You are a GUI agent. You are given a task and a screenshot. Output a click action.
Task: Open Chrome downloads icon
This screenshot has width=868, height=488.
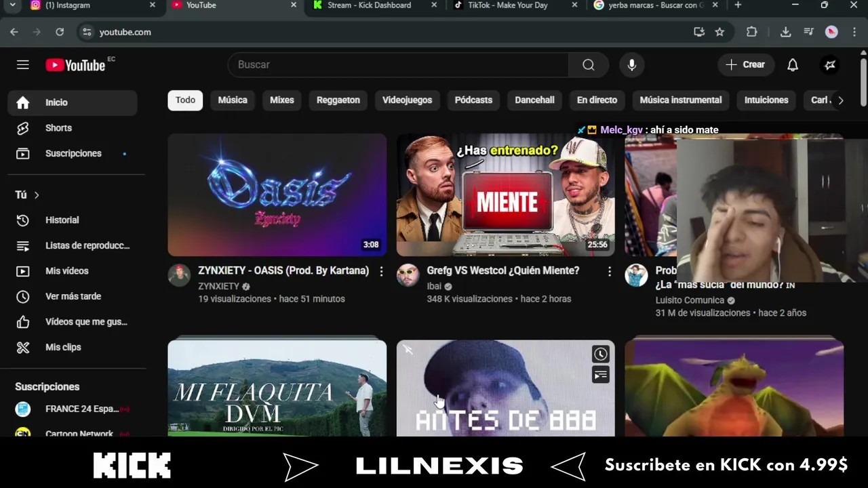coord(785,32)
